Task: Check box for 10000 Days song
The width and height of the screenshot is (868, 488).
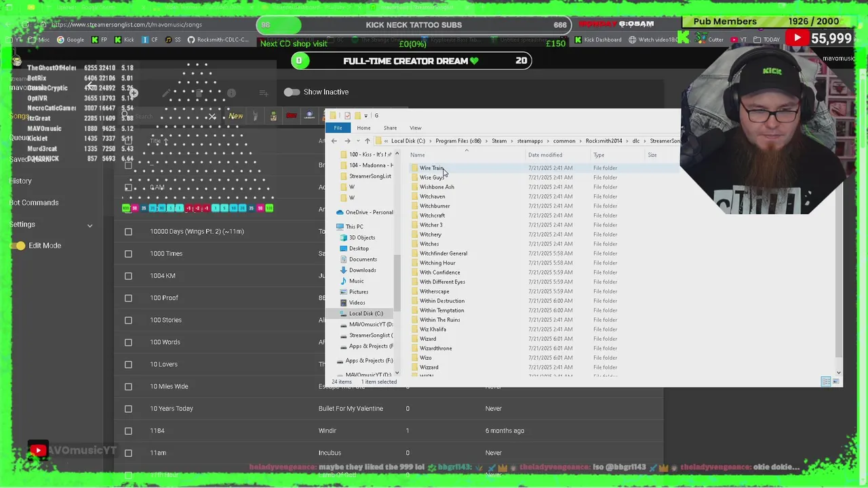Action: tap(128, 232)
